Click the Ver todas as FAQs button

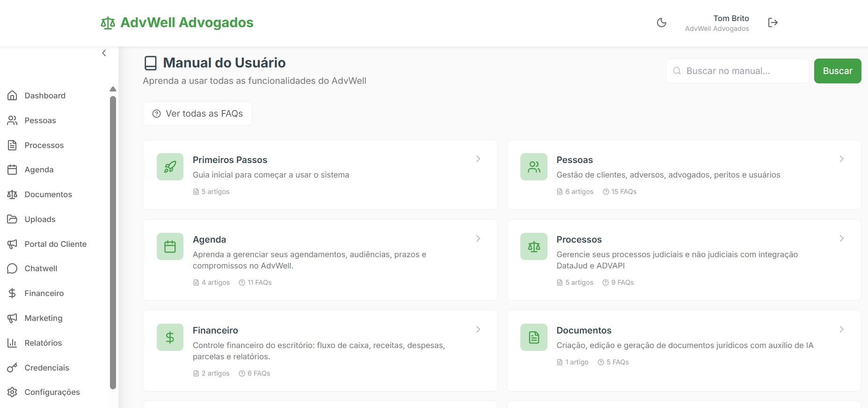pyautogui.click(x=197, y=113)
